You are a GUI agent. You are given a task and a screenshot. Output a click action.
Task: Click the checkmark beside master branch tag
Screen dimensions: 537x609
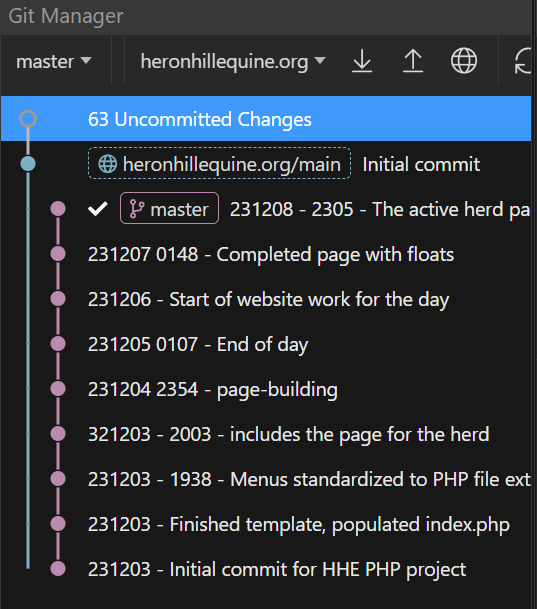[97, 209]
